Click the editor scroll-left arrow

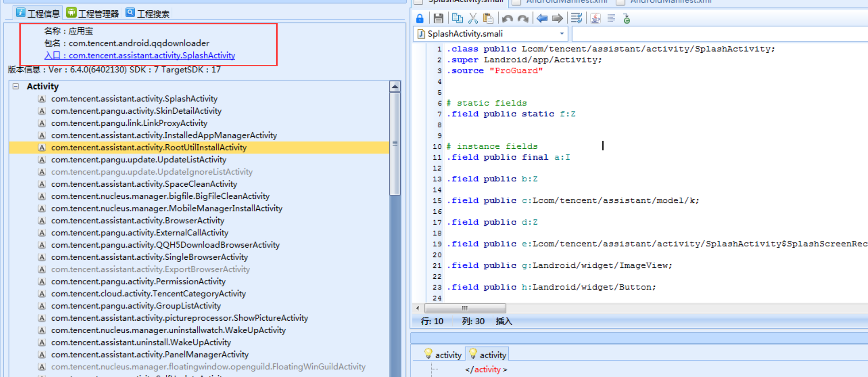(418, 308)
